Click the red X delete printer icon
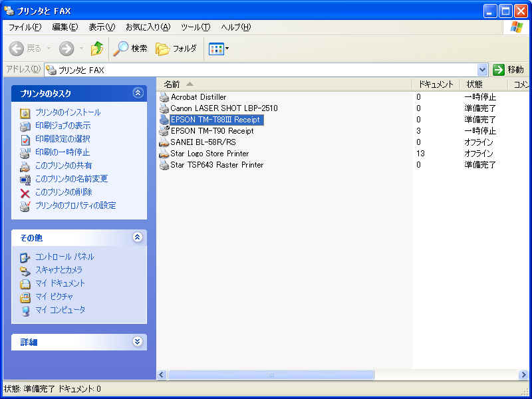532x399 pixels. pos(25,194)
